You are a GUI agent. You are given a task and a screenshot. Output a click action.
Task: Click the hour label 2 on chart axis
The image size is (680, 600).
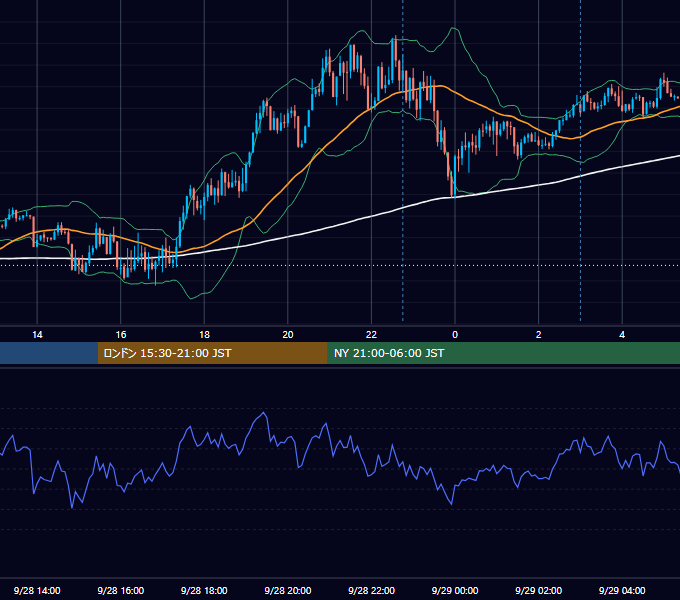pos(539,335)
